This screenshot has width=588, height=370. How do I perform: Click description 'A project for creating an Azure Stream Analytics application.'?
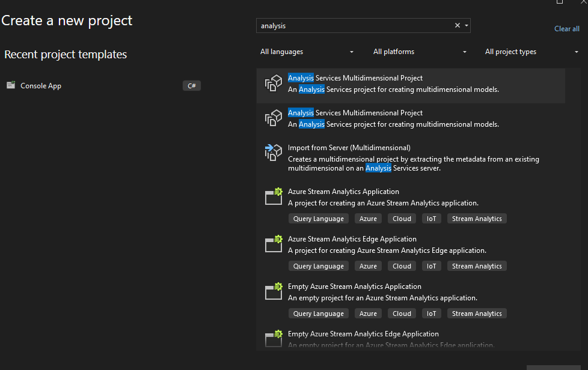383,203
